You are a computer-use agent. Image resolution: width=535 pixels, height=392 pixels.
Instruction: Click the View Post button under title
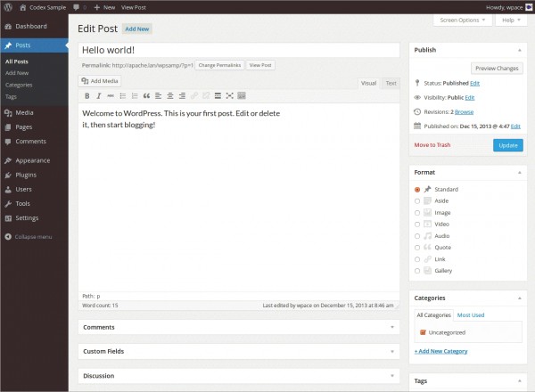pyautogui.click(x=260, y=65)
